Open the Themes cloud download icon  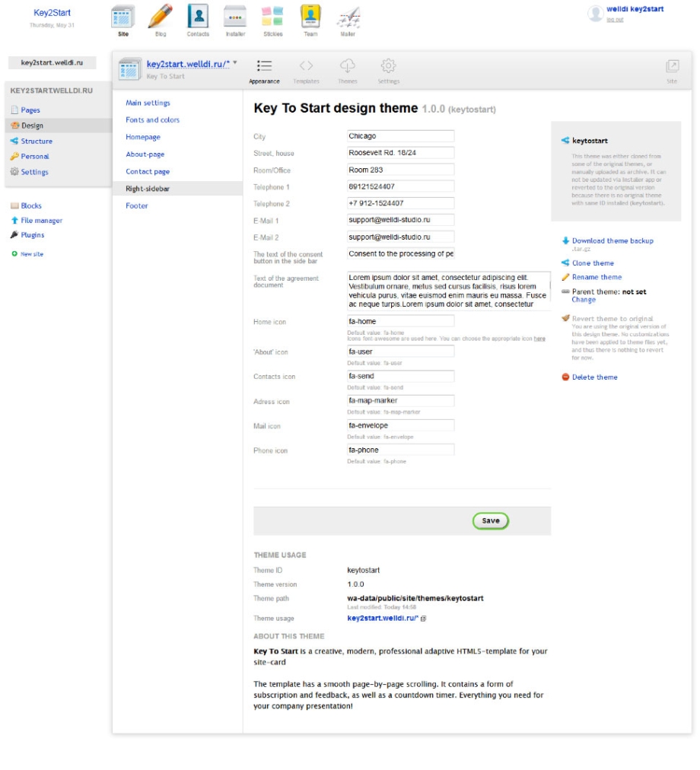tap(347, 66)
